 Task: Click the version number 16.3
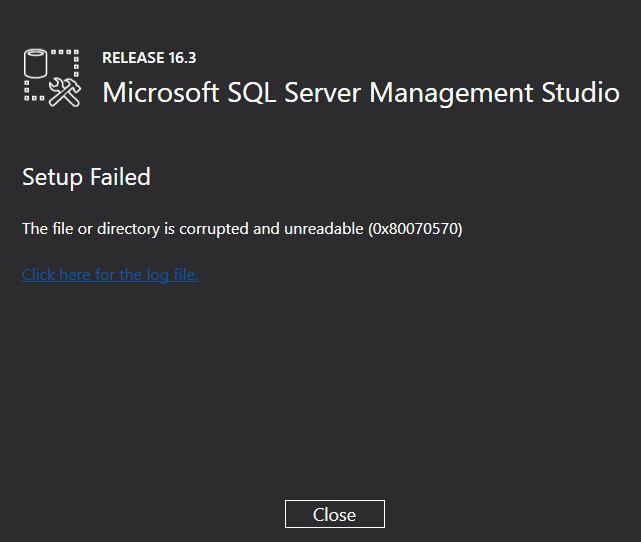(x=182, y=58)
